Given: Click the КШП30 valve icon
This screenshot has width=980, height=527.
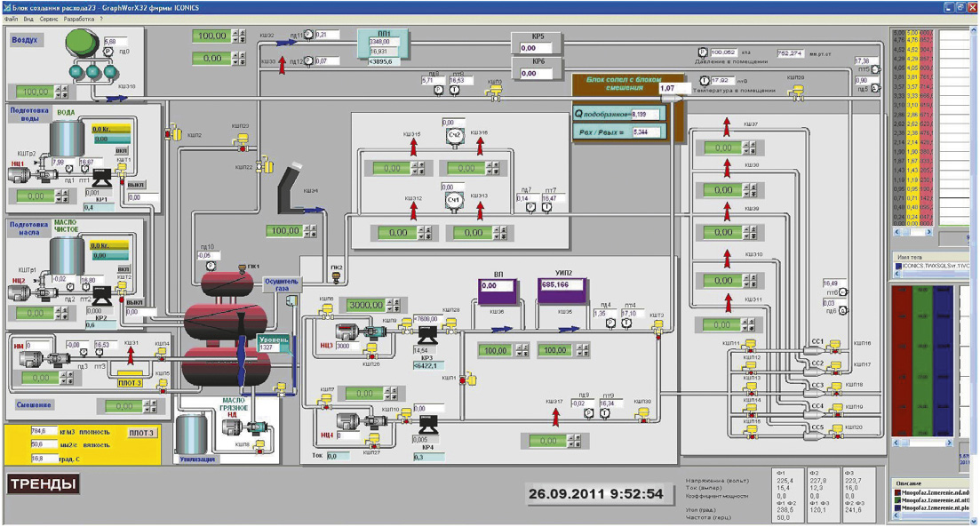Looking at the screenshot, I should click(643, 415).
